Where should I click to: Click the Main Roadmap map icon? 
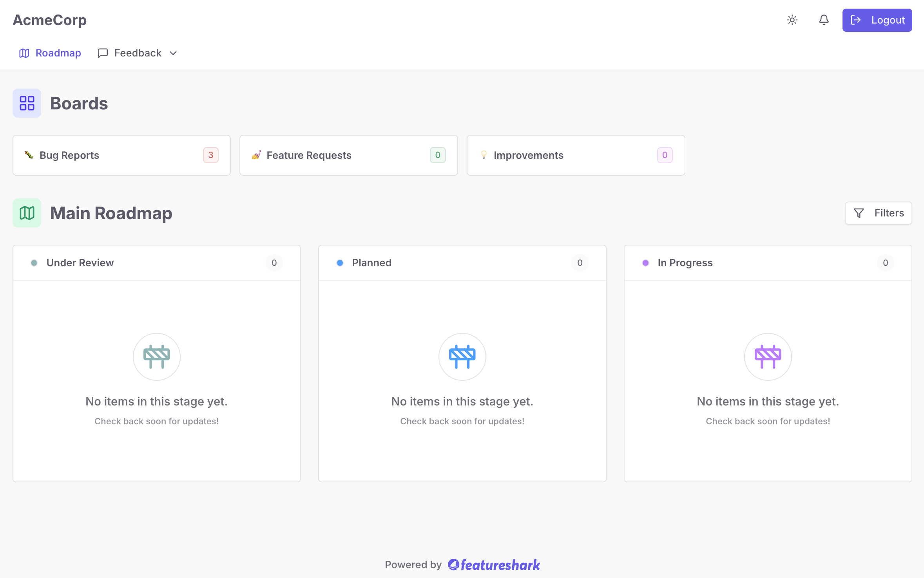pyautogui.click(x=27, y=213)
